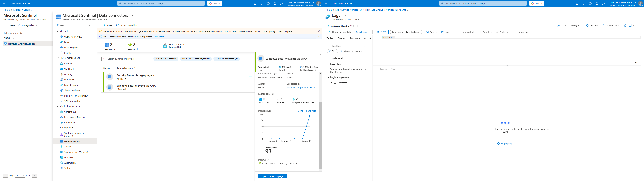Open Incidents in the Sentinel menu

(68, 64)
